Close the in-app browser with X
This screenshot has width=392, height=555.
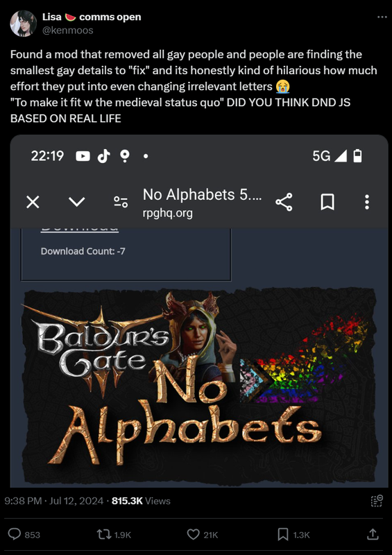click(33, 202)
